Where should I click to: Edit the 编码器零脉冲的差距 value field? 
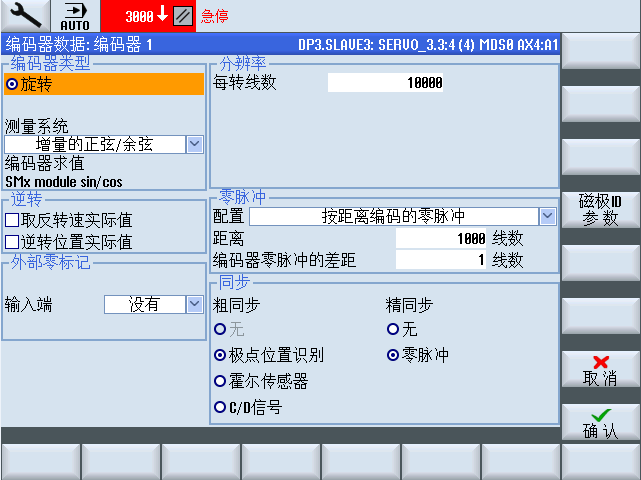pos(441,260)
